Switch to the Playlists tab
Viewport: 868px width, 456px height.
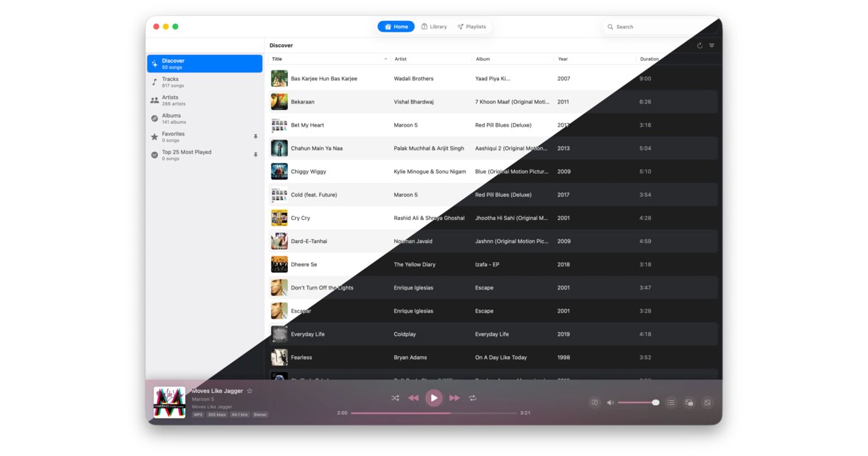coord(472,27)
